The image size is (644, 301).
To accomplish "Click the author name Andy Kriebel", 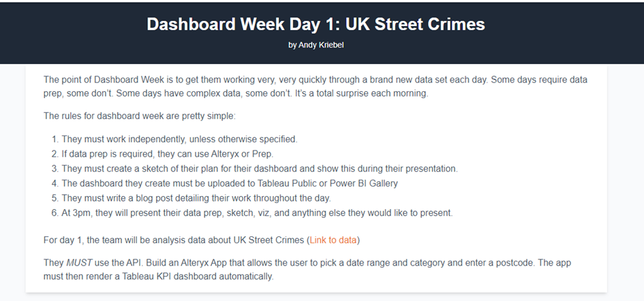I will (x=321, y=45).
